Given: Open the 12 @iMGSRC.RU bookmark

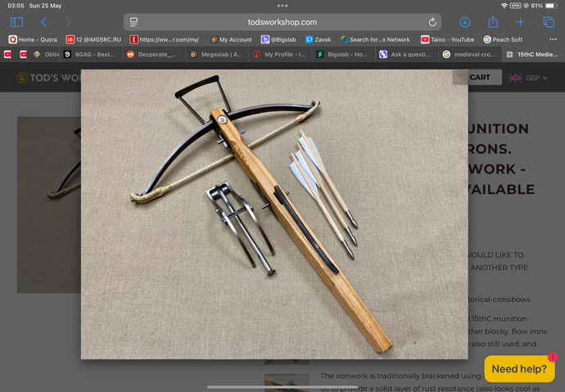Looking at the screenshot, I should tap(93, 39).
